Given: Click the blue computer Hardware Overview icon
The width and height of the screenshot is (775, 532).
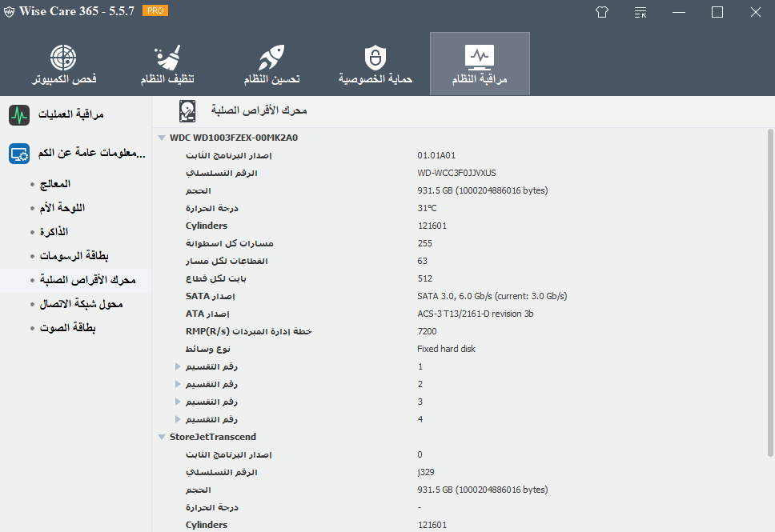Looking at the screenshot, I should (19, 154).
